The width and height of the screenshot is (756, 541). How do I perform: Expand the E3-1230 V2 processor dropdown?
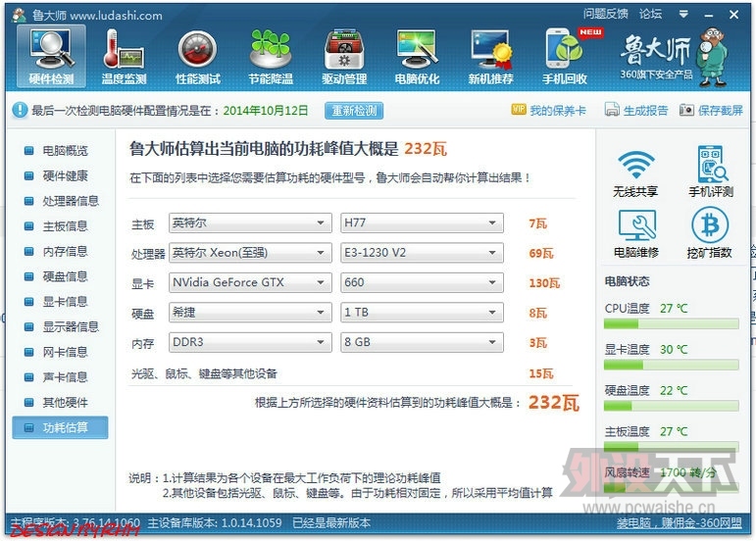coord(422,253)
